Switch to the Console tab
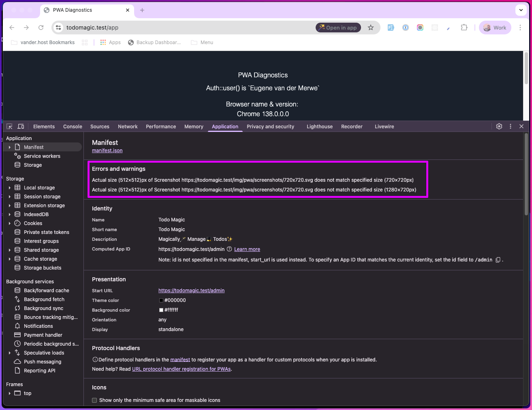532x410 pixels. [73, 127]
